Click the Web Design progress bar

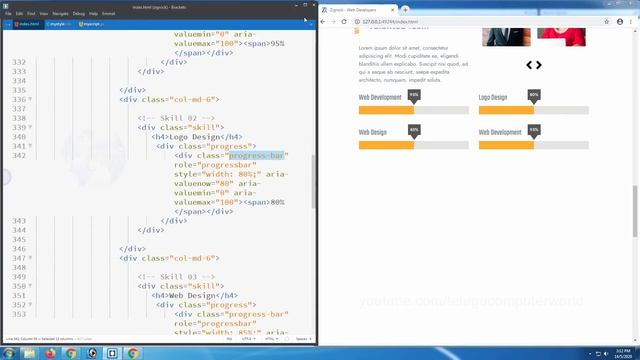pyautogui.click(x=414, y=145)
